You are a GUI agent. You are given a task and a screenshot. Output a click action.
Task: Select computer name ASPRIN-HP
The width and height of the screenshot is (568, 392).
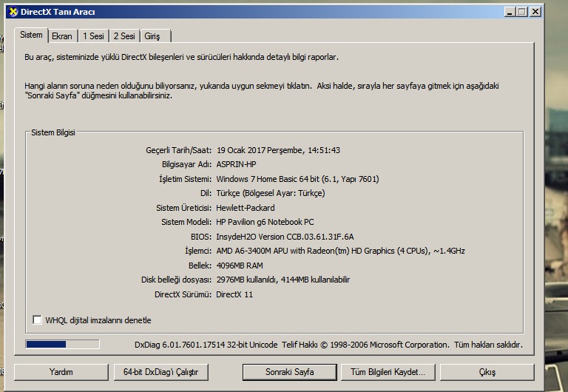(x=236, y=164)
